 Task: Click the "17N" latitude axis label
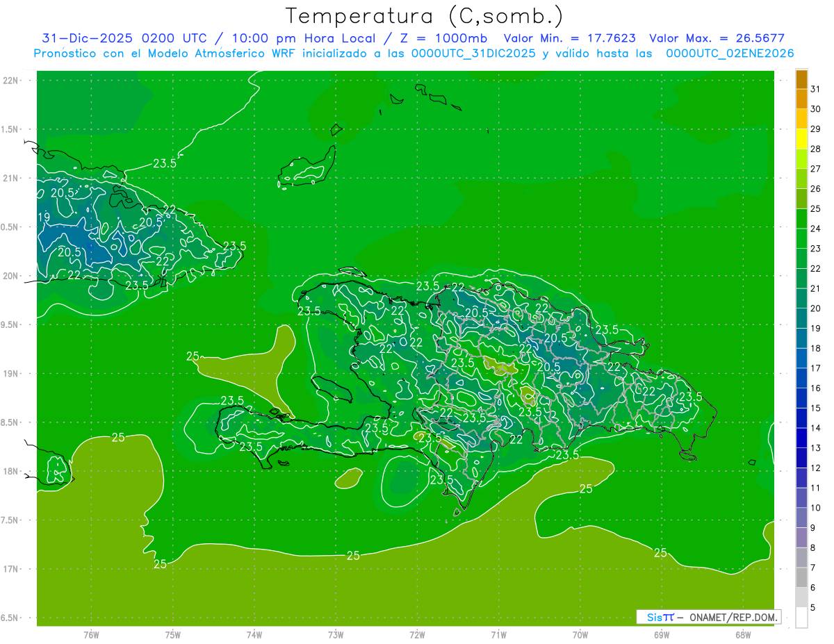click(x=11, y=570)
